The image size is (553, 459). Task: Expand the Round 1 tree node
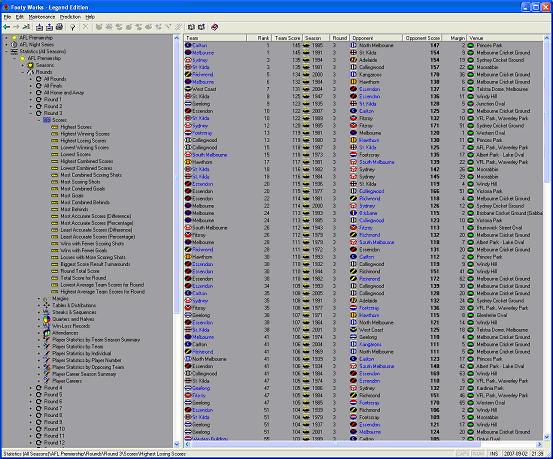tap(31, 99)
